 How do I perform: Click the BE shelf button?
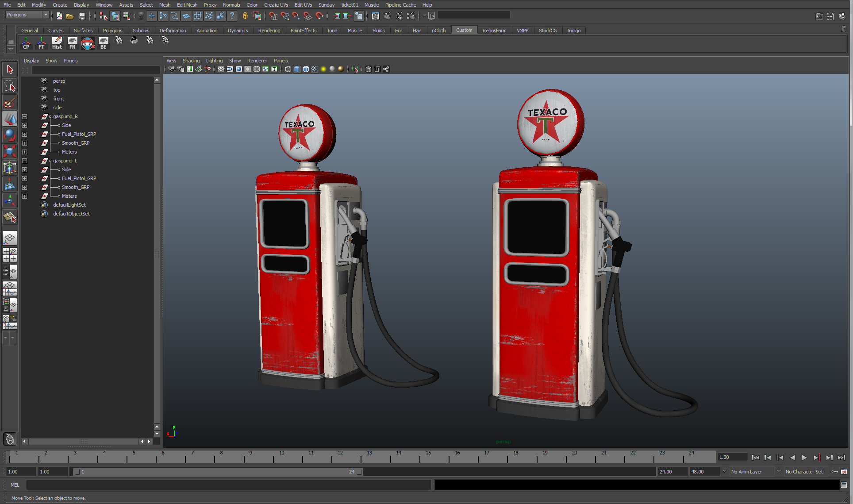click(103, 43)
